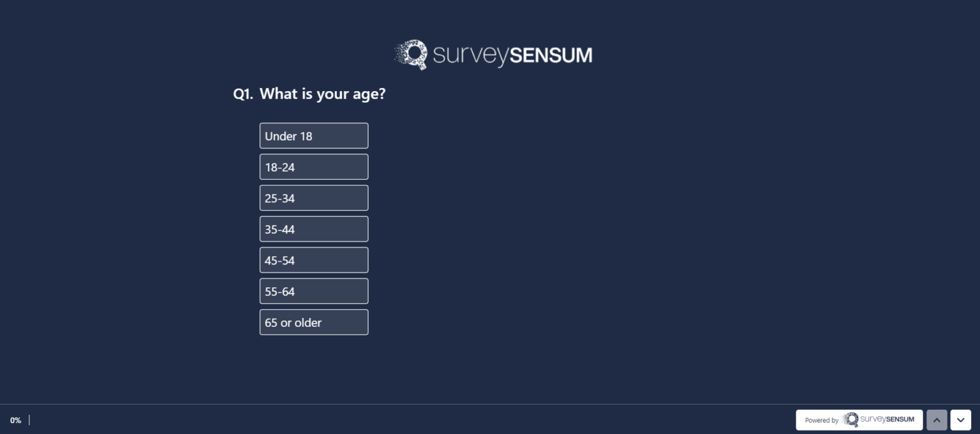980x434 pixels.
Task: Choose the 25-34 age range
Action: [313, 198]
